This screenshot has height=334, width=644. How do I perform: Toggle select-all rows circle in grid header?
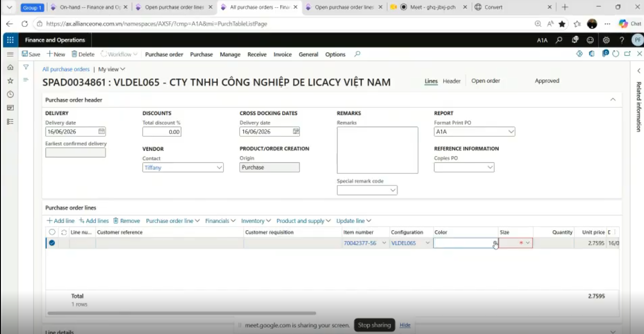(52, 232)
